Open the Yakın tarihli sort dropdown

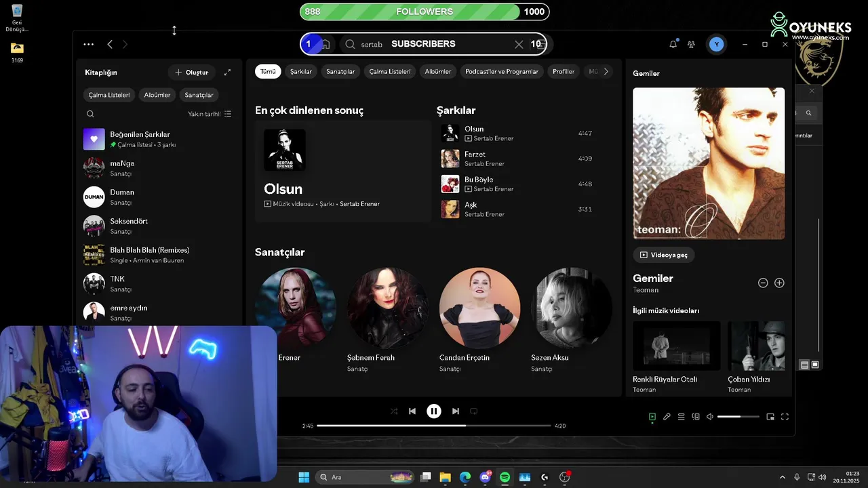pos(210,114)
